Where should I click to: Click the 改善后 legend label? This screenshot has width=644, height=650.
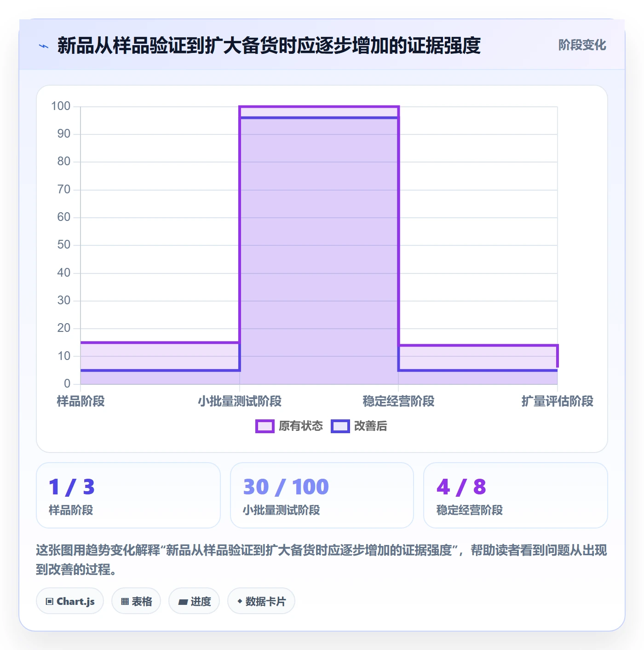[370, 426]
